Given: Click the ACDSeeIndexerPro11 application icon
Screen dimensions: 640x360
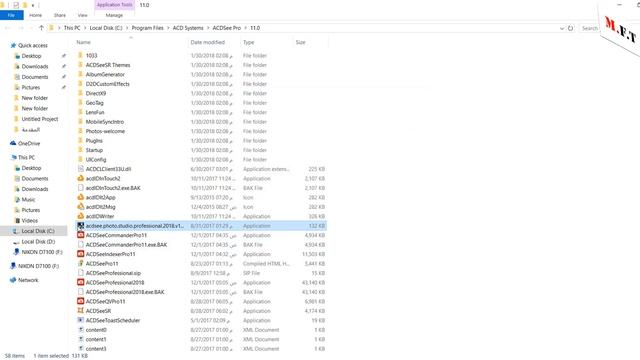Looking at the screenshot, I should pos(80,254).
